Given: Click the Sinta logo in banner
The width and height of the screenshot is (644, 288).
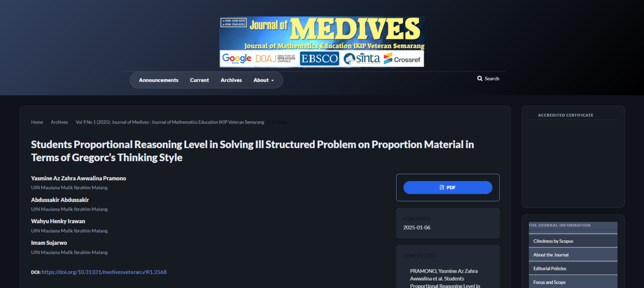Looking at the screenshot, I should [361, 59].
